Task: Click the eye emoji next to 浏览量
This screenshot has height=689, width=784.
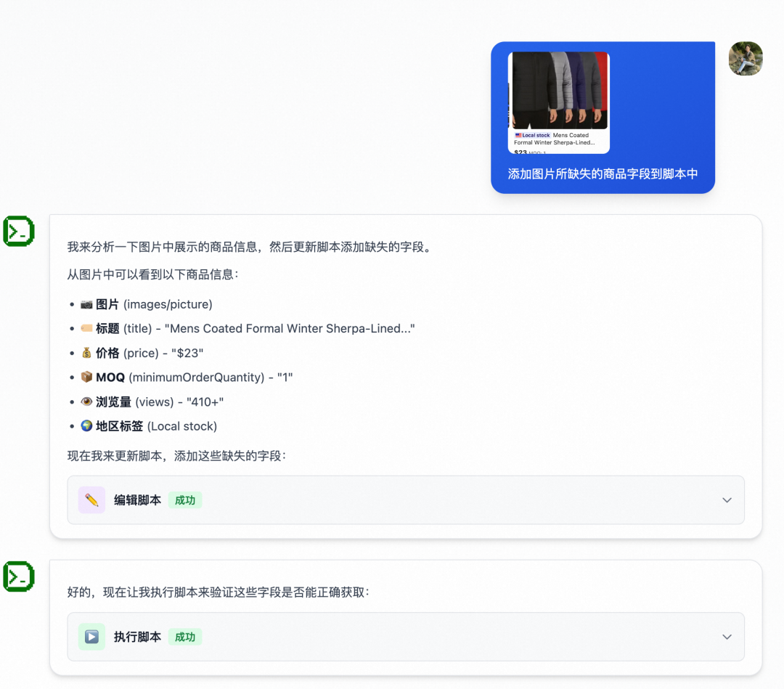Action: click(x=86, y=401)
